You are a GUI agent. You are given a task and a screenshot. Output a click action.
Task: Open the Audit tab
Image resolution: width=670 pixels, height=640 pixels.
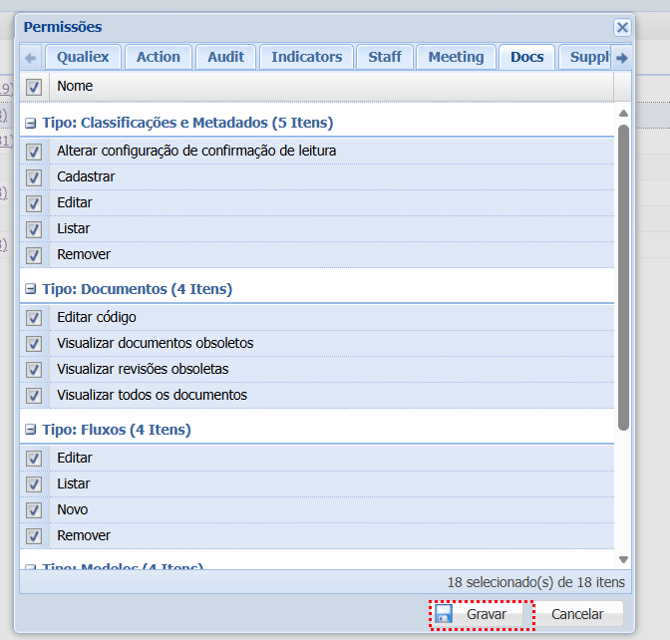click(x=225, y=57)
